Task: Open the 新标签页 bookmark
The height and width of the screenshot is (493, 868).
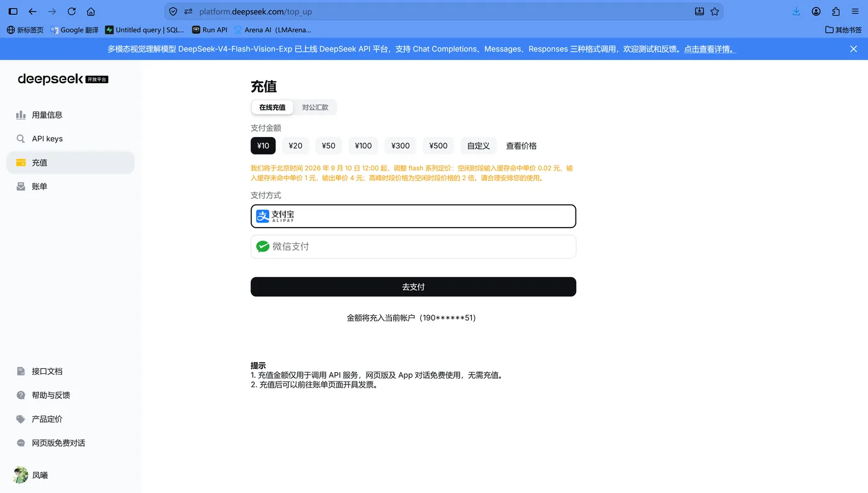Action: (x=25, y=30)
